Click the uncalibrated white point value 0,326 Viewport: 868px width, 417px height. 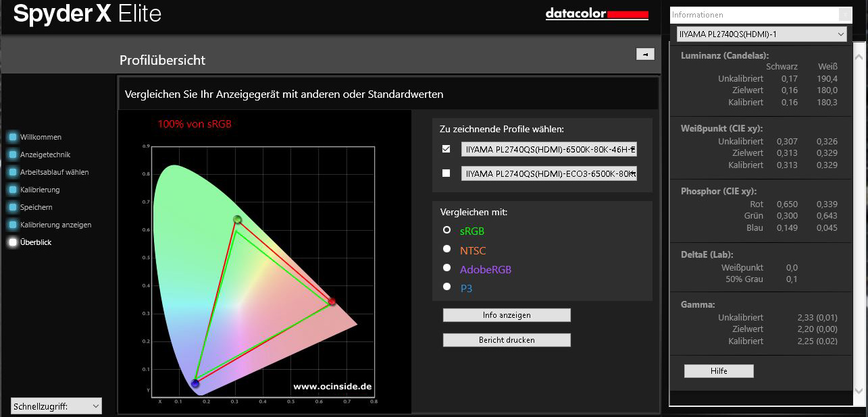coord(827,142)
